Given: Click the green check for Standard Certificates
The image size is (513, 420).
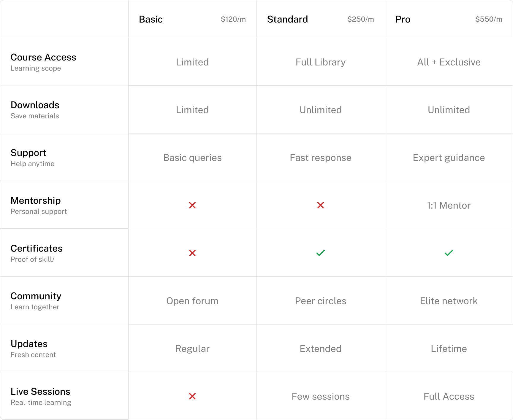Looking at the screenshot, I should pos(321,253).
